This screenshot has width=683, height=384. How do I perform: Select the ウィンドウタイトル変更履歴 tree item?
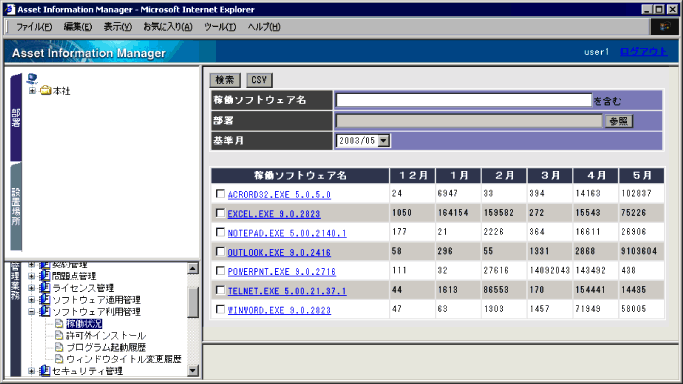pos(124,359)
